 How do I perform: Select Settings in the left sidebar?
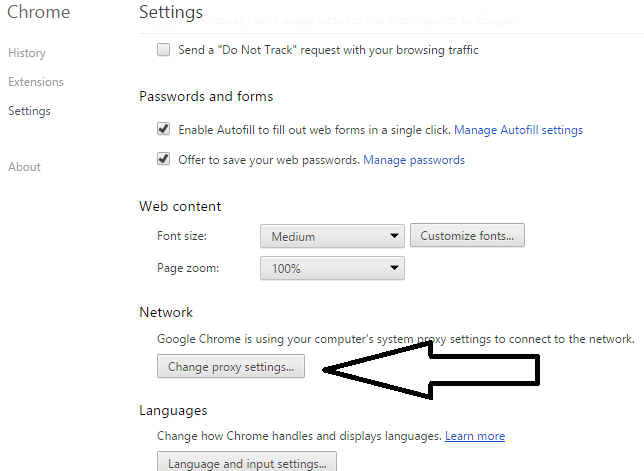tap(29, 111)
